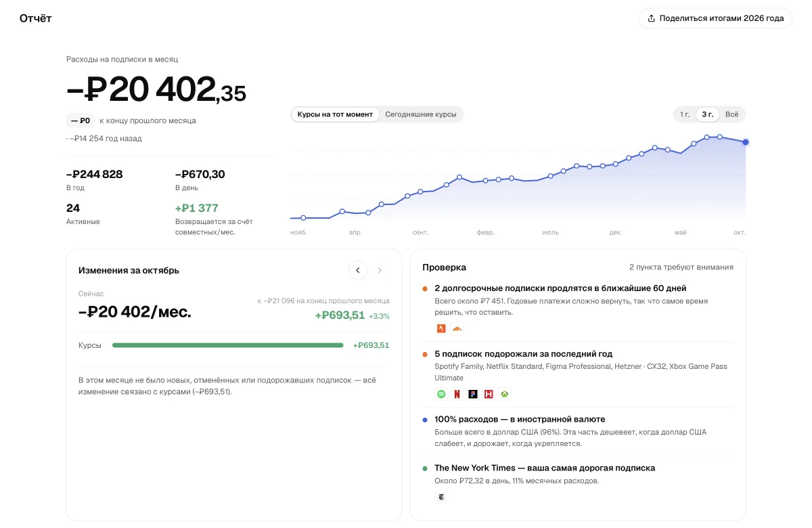Click the Figma subscription icon
Viewport: 812px width, 528px height.
coord(473,394)
